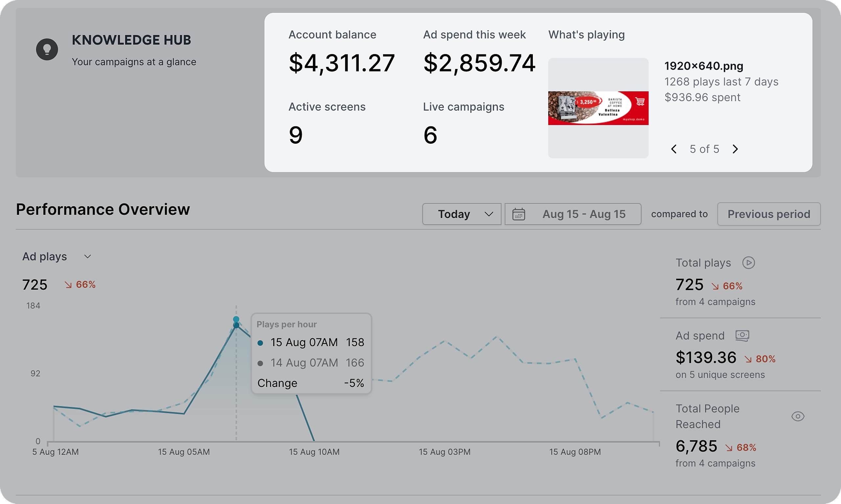Go to next creative with right chevron

(735, 149)
